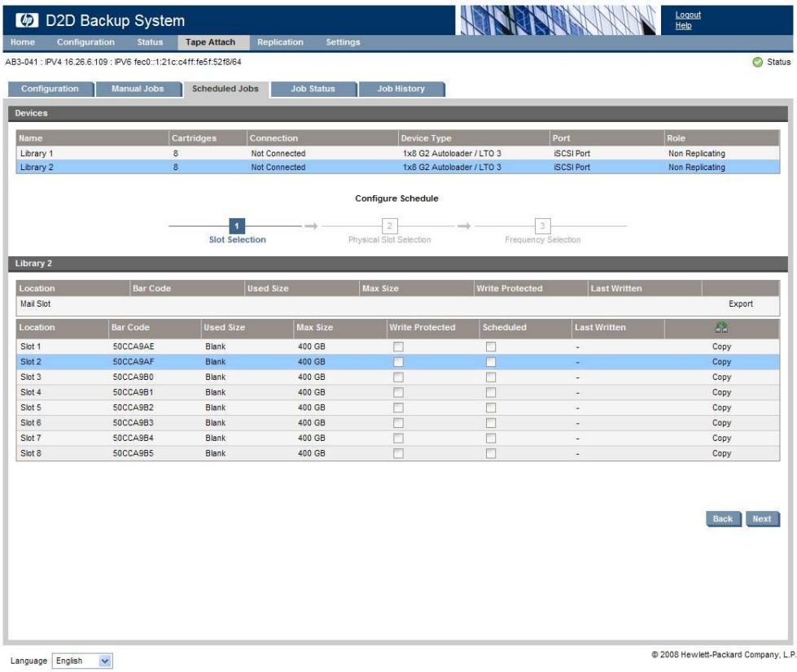Toggle Write Protected checkbox for Slot 1
Viewport: 797px width, 672px height.
coord(399,347)
